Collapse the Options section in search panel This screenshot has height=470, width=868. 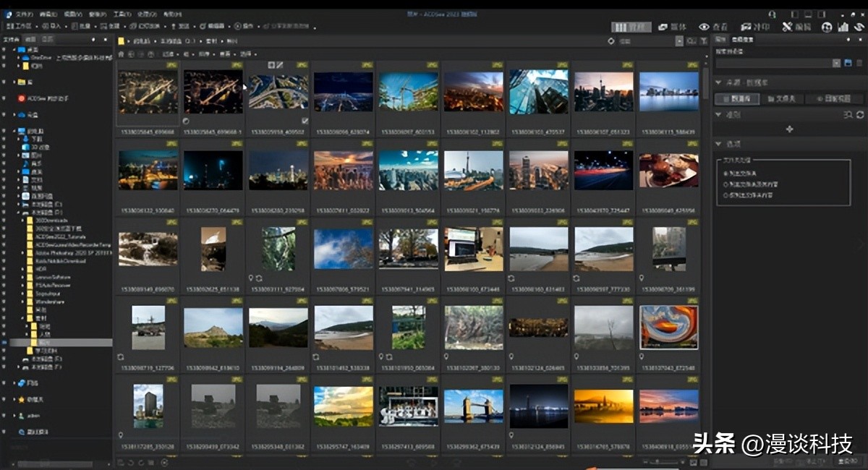[718, 144]
